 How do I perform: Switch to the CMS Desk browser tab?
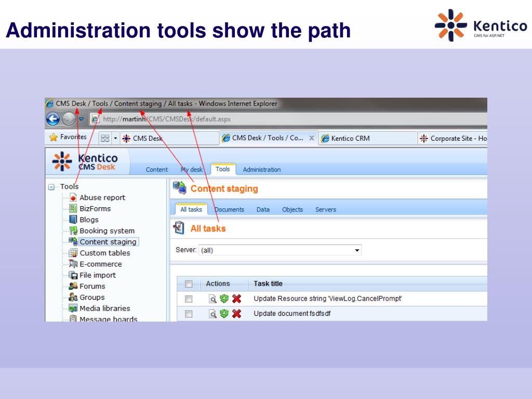[x=169, y=138]
